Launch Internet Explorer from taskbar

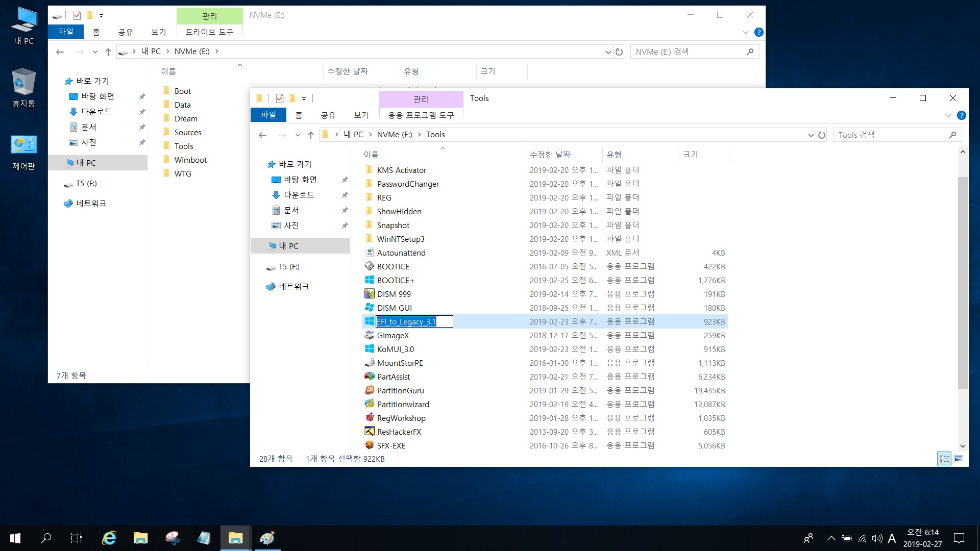[109, 538]
